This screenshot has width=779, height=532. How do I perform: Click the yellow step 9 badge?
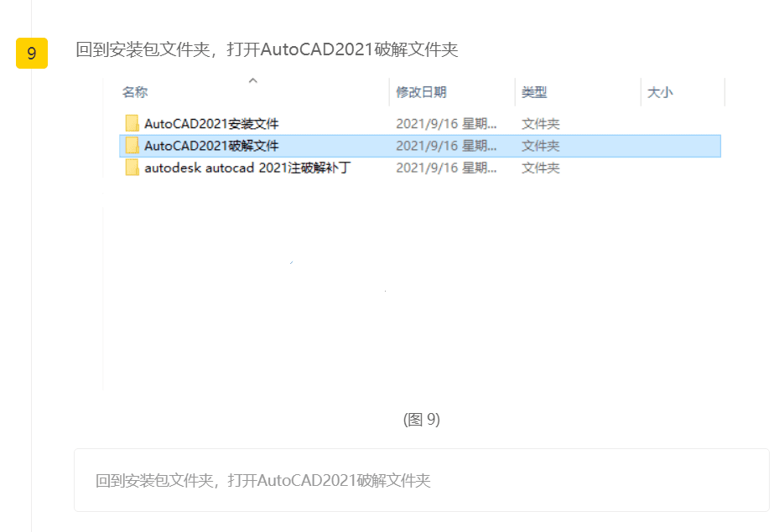pos(32,53)
